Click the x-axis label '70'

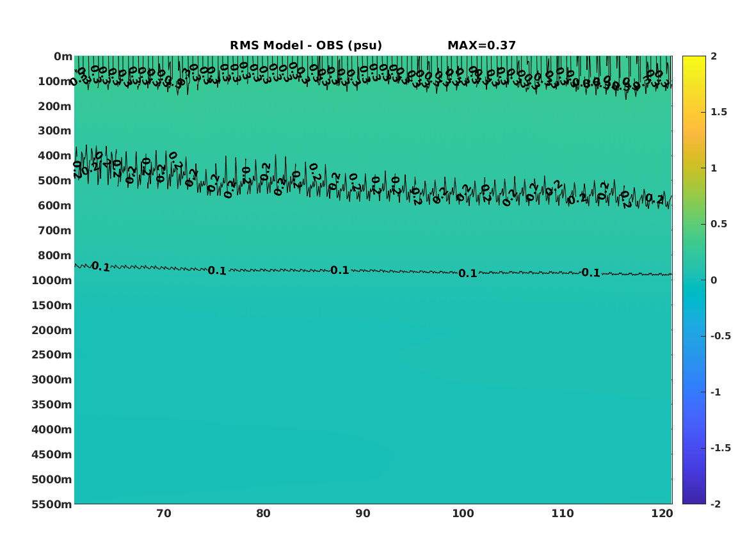tap(164, 514)
